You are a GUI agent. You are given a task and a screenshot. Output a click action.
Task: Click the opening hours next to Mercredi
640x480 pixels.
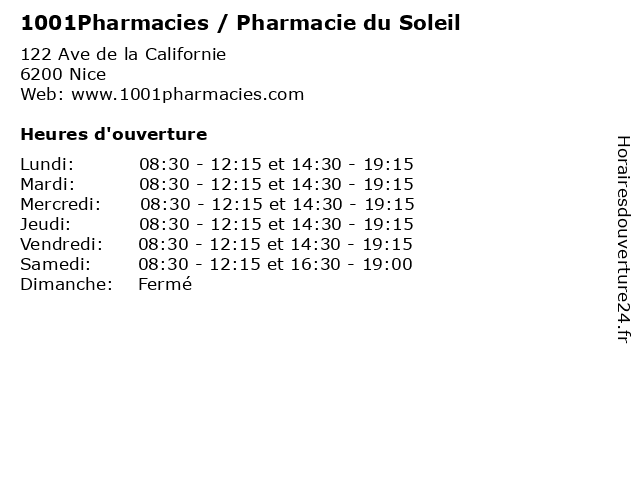click(x=277, y=204)
